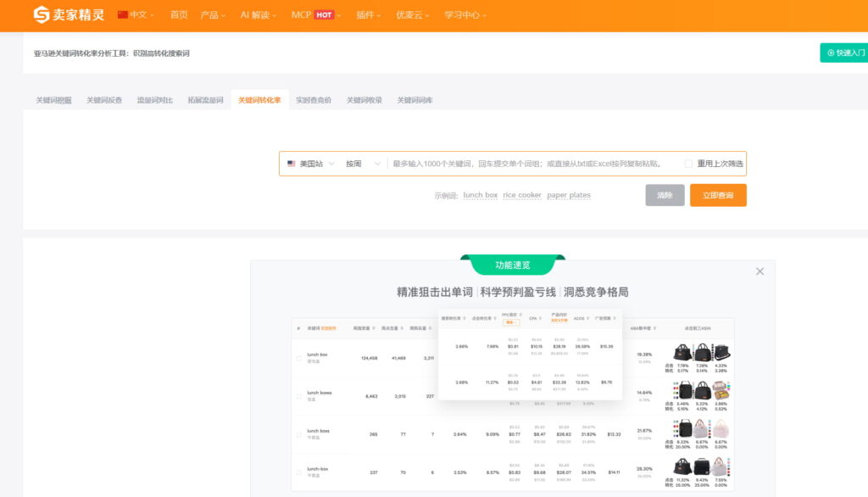This screenshot has height=497, width=868.
Task: Click the feature preview table screenshot
Action: click(513, 400)
